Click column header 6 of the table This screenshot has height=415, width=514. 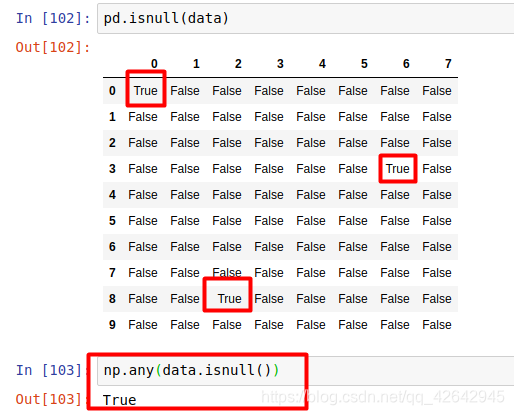click(406, 64)
